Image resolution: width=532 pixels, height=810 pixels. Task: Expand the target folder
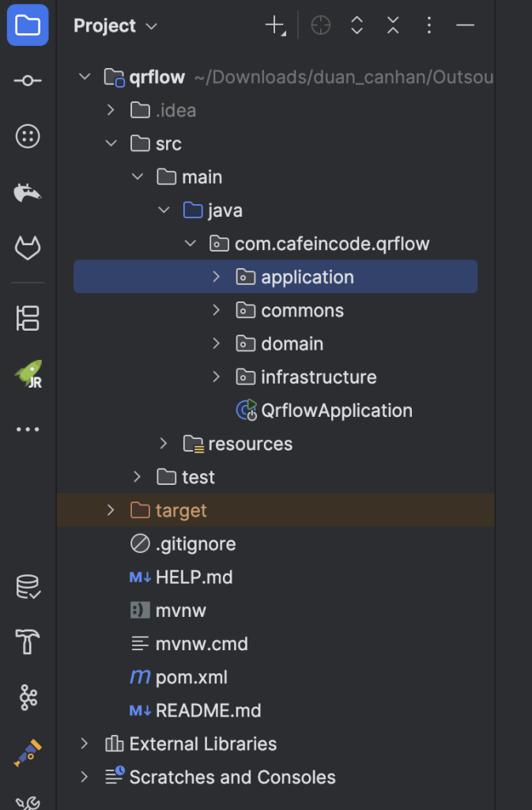(111, 510)
